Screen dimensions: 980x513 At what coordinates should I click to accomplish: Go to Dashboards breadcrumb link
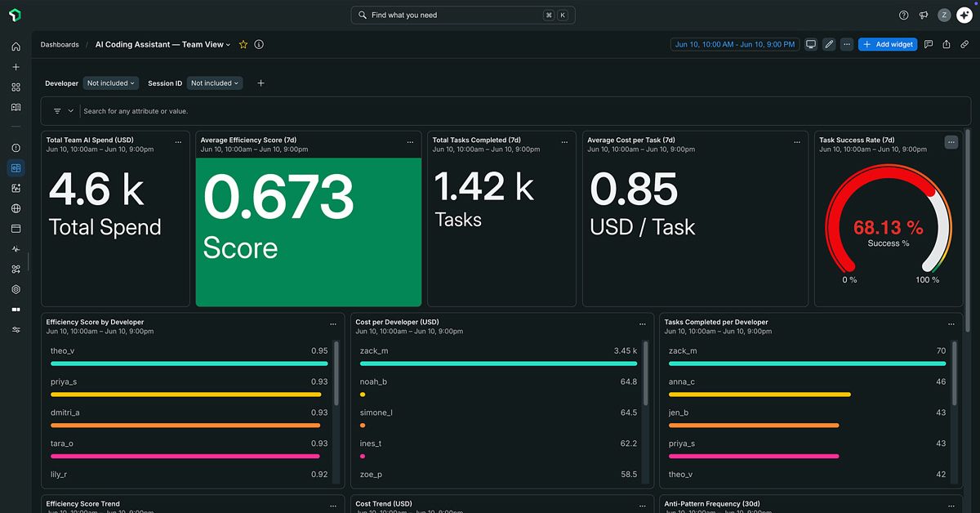pyautogui.click(x=60, y=45)
